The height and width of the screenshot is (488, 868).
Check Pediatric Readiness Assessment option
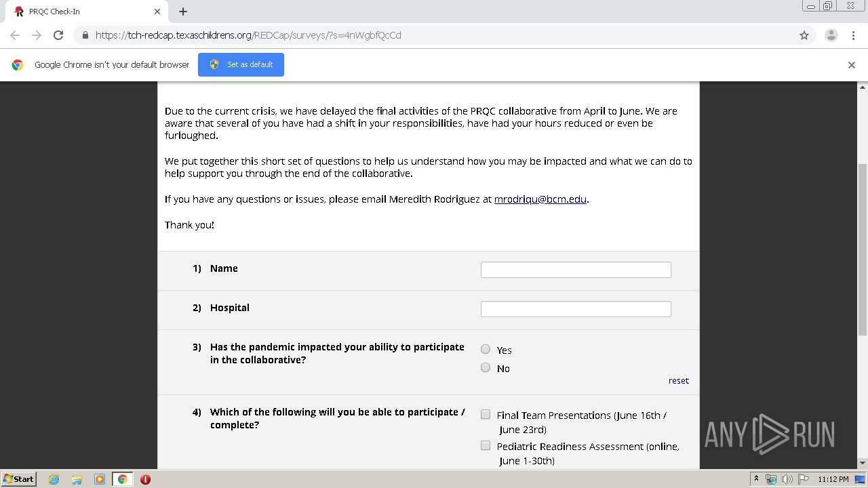[486, 445]
